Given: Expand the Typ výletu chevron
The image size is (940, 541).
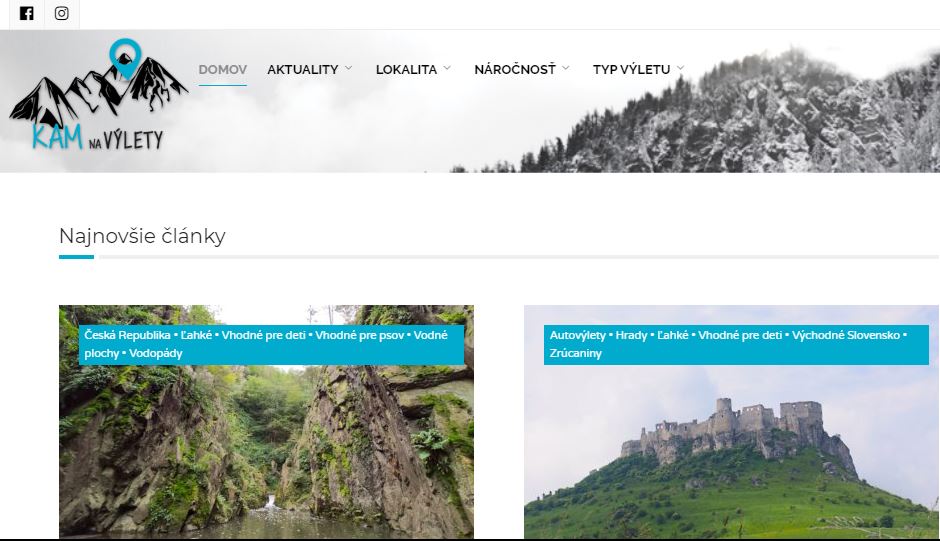Looking at the screenshot, I should [680, 68].
